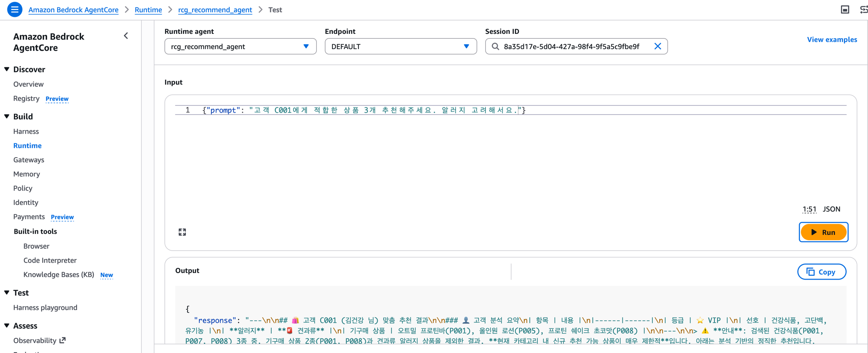The width and height of the screenshot is (868, 353).
Task: Open the hamburger navigation menu icon
Action: (x=15, y=9)
